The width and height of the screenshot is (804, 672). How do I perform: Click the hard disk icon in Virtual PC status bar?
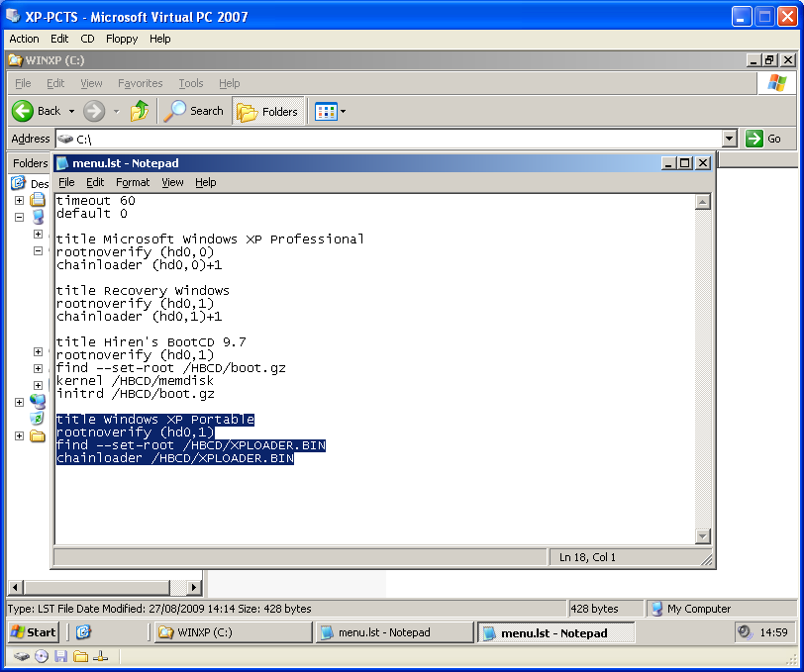22,656
